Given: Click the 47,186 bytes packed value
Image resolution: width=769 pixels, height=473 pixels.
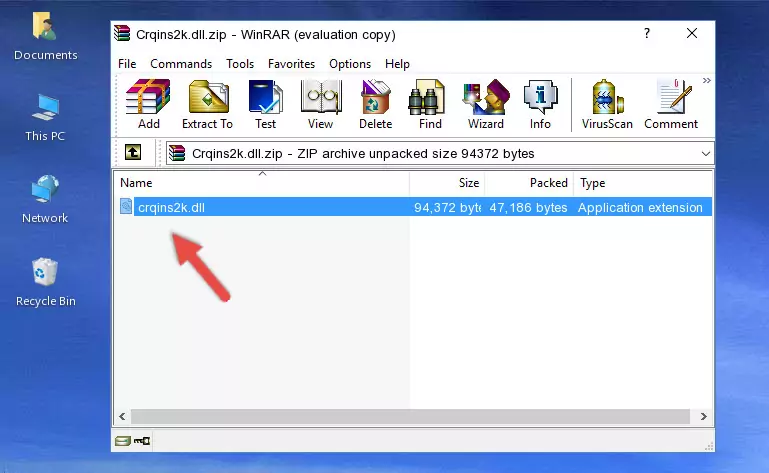Looking at the screenshot, I should [528, 208].
